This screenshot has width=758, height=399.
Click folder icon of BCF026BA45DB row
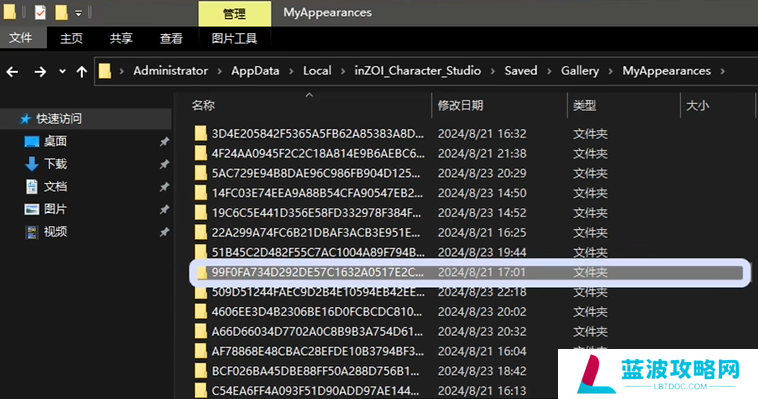[x=201, y=371]
